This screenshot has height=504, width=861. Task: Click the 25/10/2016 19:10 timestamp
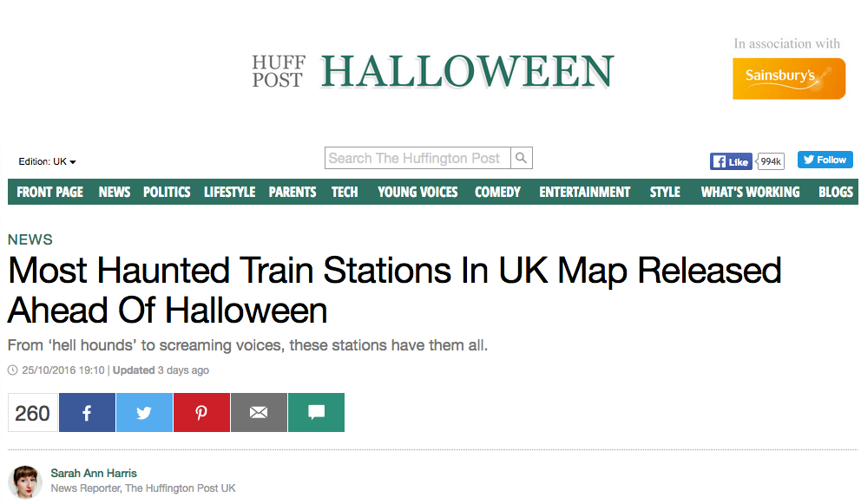pos(63,370)
